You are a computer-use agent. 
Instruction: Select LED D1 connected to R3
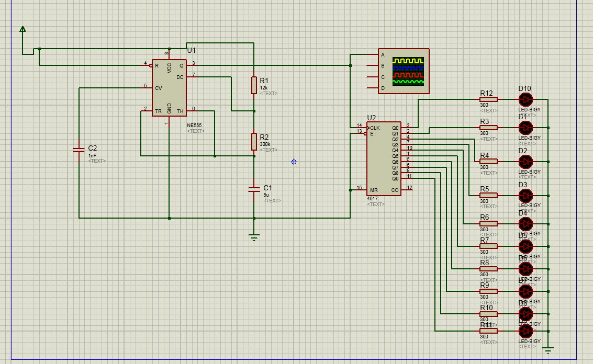(525, 128)
